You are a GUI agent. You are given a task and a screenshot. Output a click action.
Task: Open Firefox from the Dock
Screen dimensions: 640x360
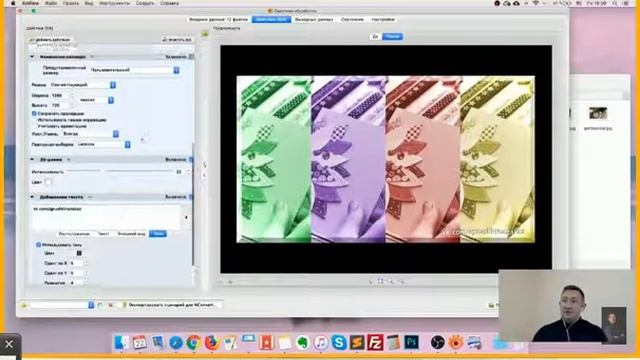(x=211, y=342)
